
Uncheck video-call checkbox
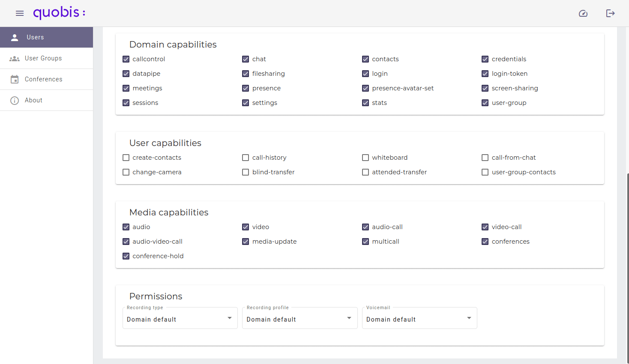485,227
